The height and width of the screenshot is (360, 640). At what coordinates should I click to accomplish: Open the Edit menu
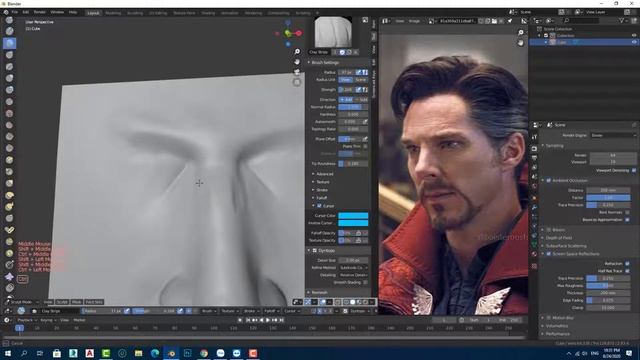(x=26, y=12)
